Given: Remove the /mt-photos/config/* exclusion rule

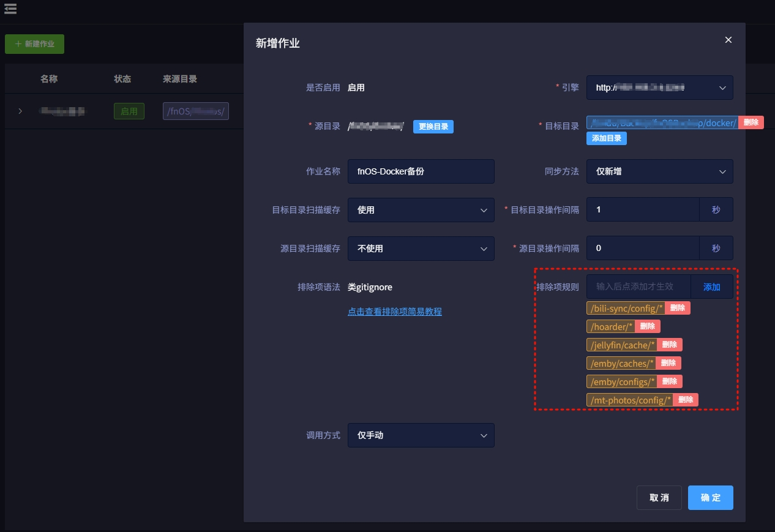Looking at the screenshot, I should (685, 400).
